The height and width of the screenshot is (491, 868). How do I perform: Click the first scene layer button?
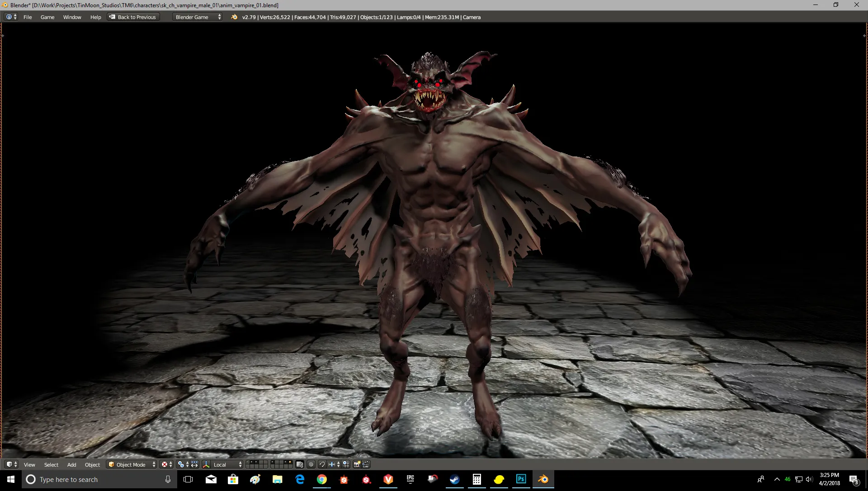click(x=248, y=463)
